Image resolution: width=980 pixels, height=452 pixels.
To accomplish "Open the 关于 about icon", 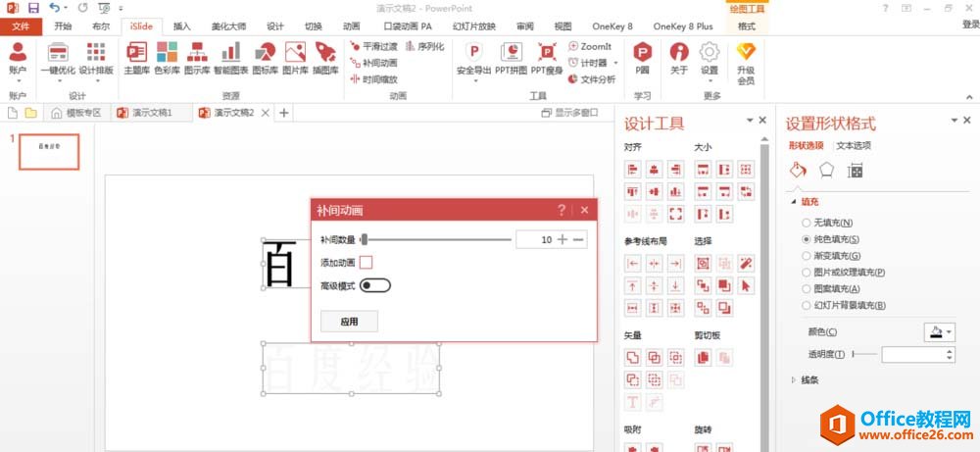I will tap(679, 59).
